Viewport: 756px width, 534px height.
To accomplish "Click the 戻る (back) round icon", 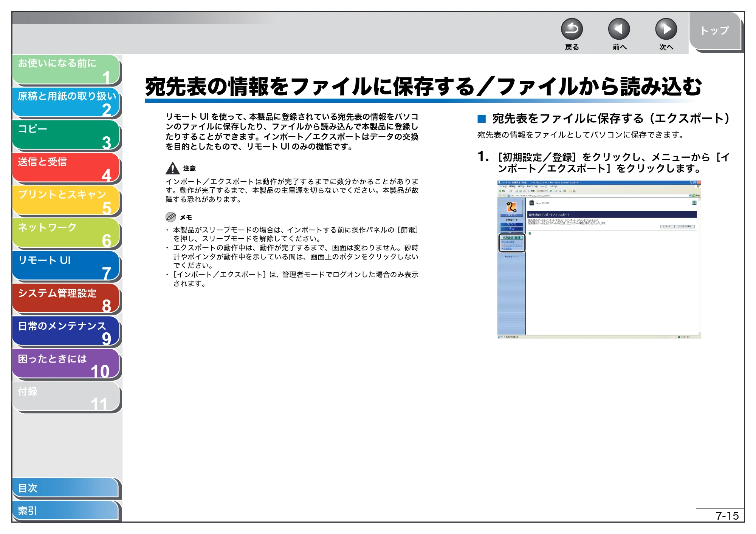I will [572, 29].
